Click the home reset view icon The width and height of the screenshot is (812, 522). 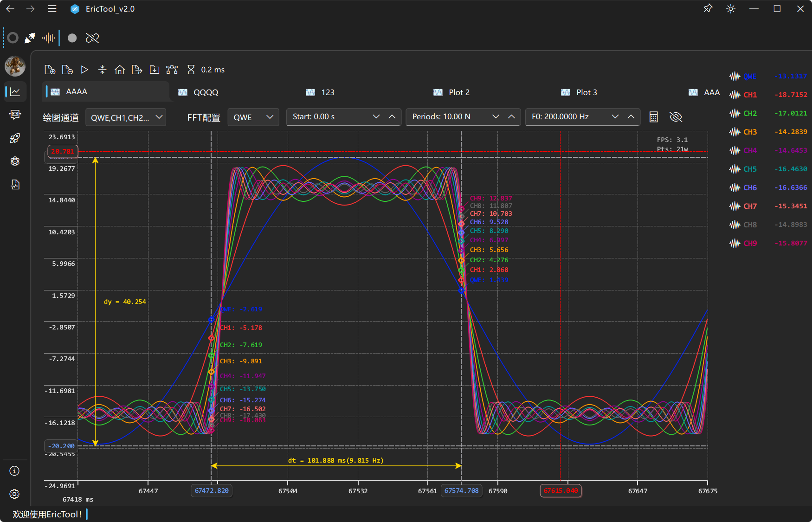tap(120, 70)
